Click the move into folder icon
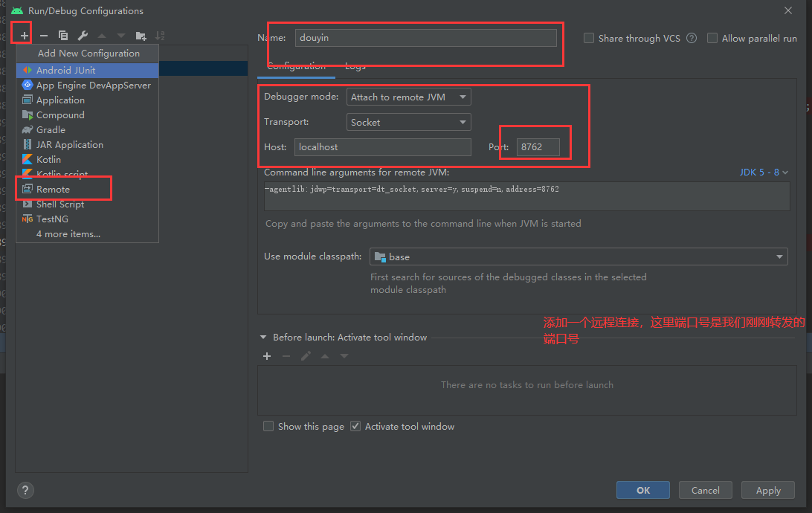Screen dimensions: 812x513 (x=141, y=35)
